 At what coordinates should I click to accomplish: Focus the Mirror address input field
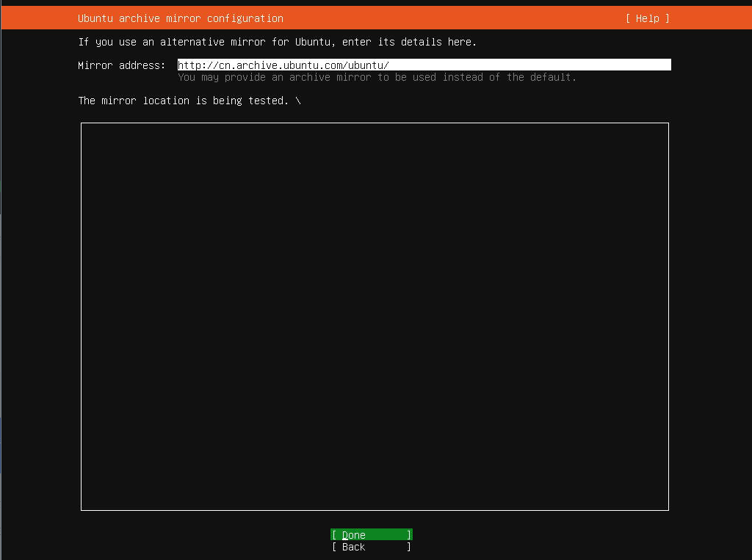(x=424, y=65)
